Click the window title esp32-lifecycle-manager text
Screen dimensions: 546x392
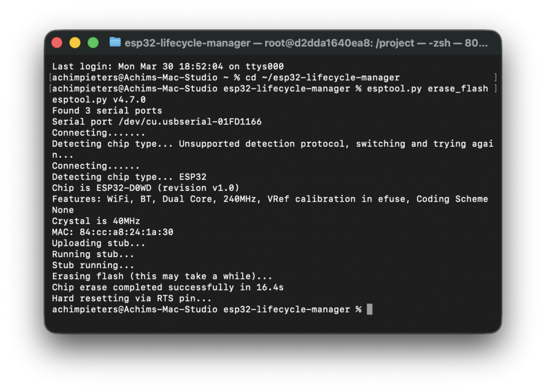[187, 43]
